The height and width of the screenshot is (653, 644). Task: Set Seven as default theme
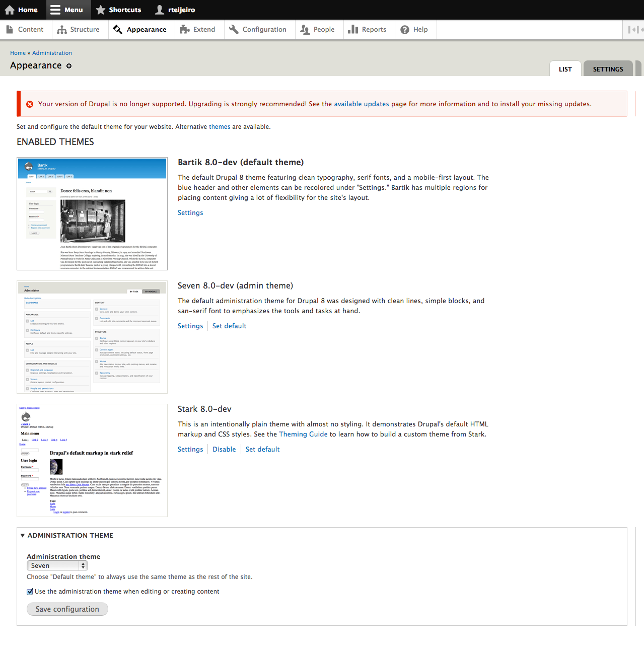point(229,326)
